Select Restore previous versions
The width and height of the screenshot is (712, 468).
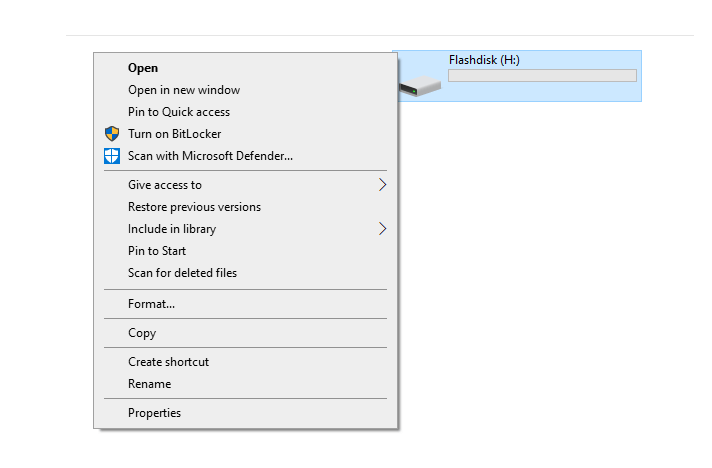(x=245, y=207)
